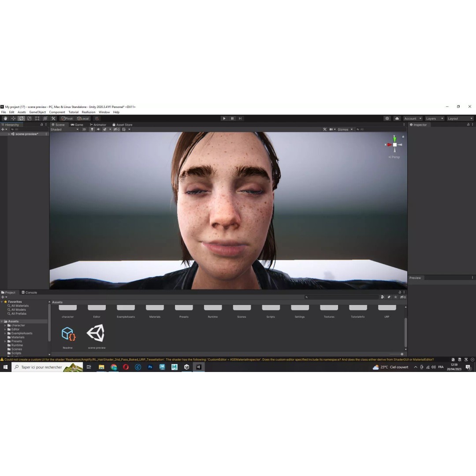Switch to the Animator tab

click(98, 124)
